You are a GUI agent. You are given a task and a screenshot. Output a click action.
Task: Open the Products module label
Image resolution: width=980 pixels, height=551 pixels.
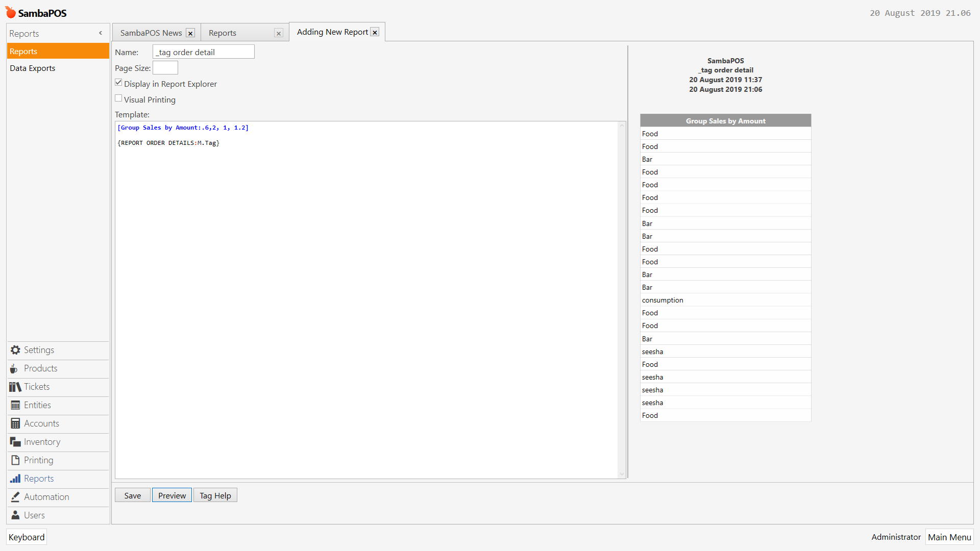[40, 368]
